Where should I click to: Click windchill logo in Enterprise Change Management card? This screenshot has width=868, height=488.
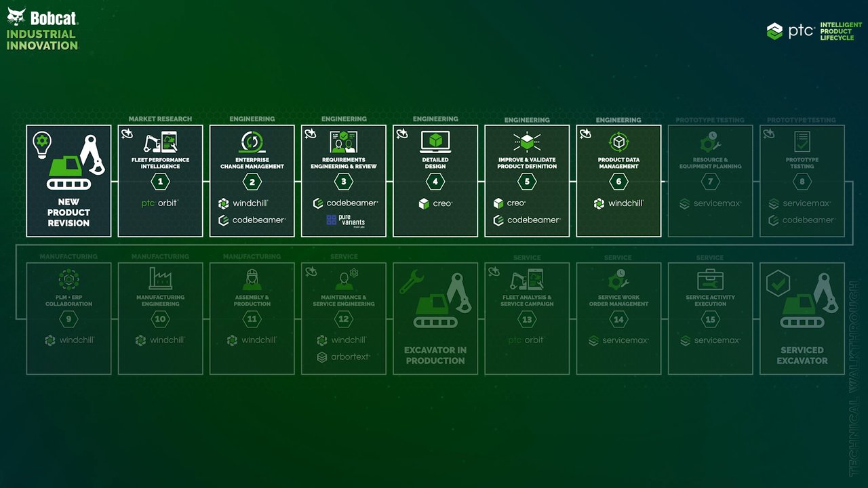tap(243, 203)
